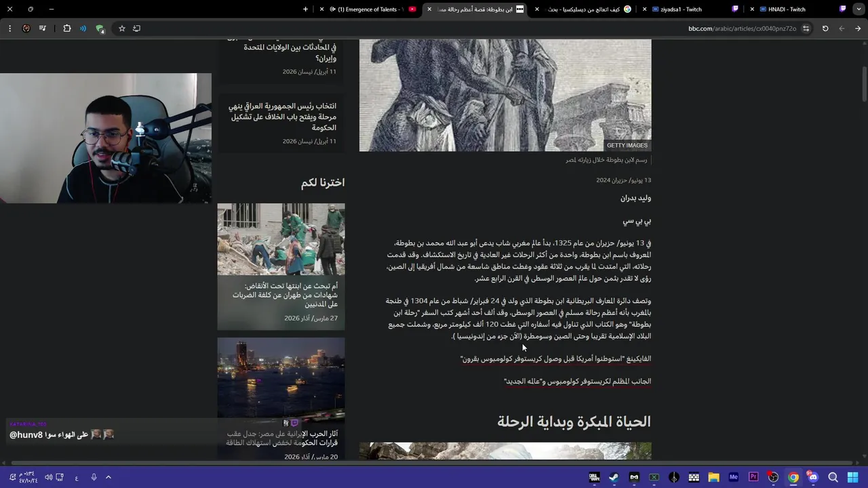Click the microphone tray icon
The height and width of the screenshot is (488, 868).
(94, 477)
